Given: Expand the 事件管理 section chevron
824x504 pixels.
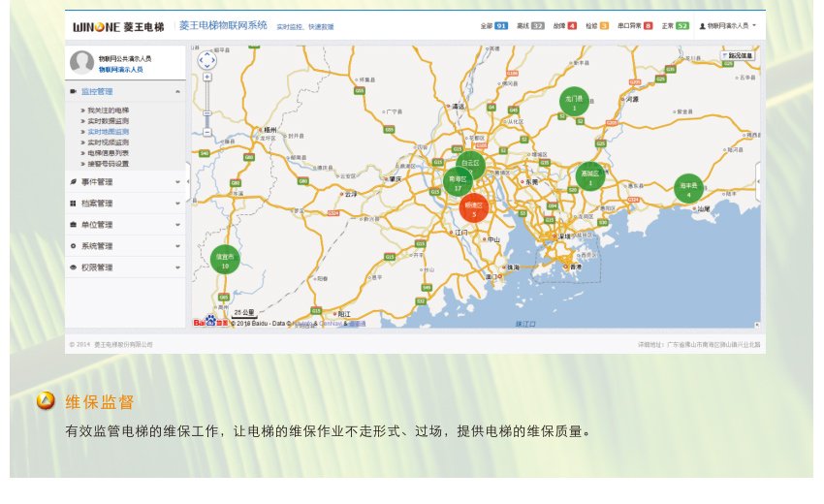Looking at the screenshot, I should (x=177, y=182).
